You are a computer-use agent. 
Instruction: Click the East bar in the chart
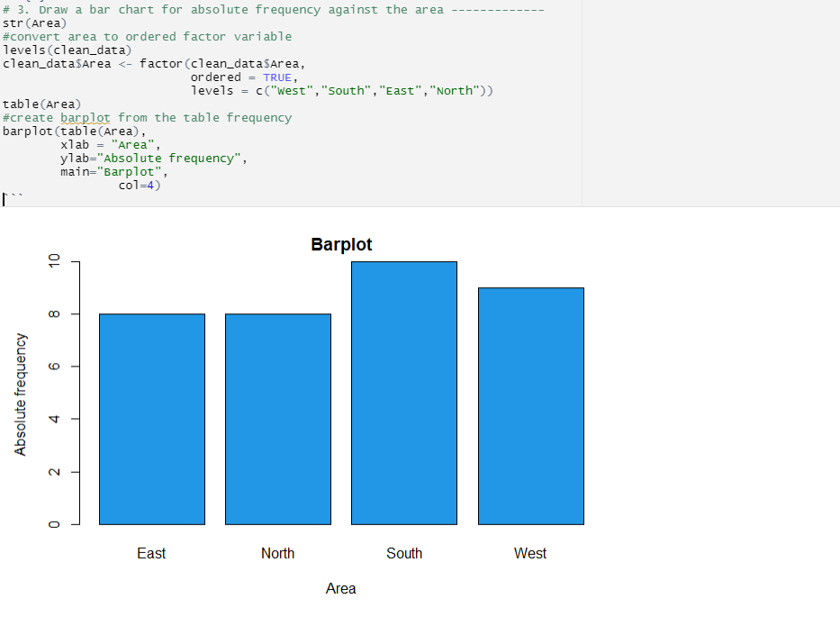152,419
